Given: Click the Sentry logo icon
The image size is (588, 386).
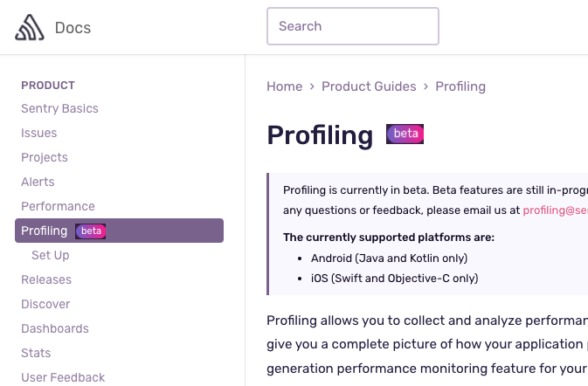Looking at the screenshot, I should pos(30,28).
